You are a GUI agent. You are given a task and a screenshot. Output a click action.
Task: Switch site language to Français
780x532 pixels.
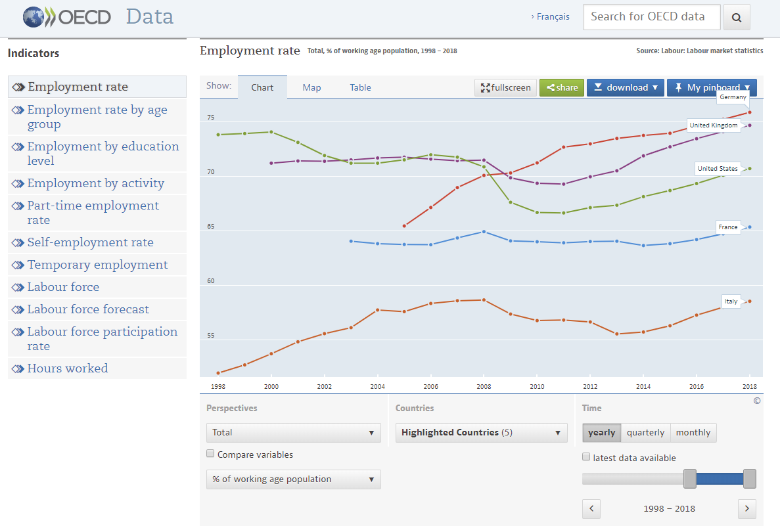click(x=552, y=17)
